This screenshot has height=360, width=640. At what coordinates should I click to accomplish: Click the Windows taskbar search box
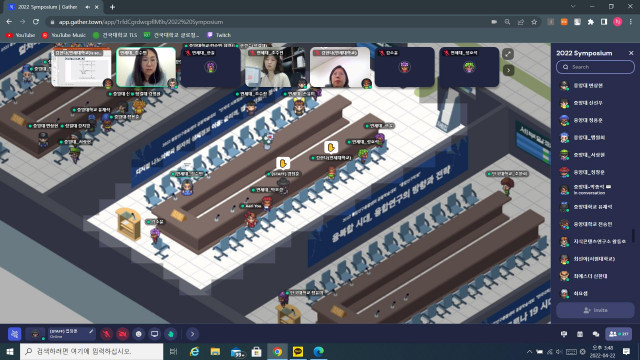pyautogui.click(x=91, y=351)
